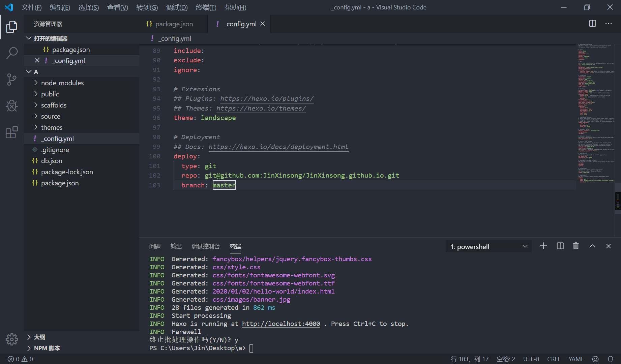Open the 终端(T) menu
621x364 pixels.
pyautogui.click(x=206, y=7)
